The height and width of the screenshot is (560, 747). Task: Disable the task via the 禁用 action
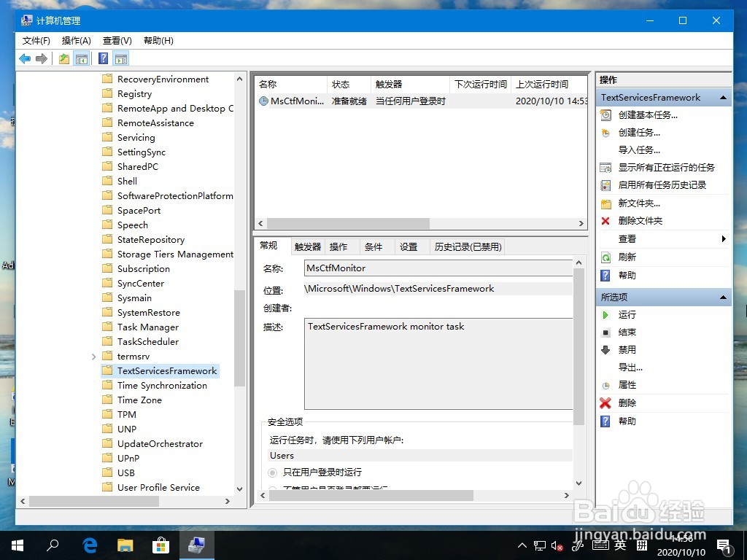coord(629,349)
